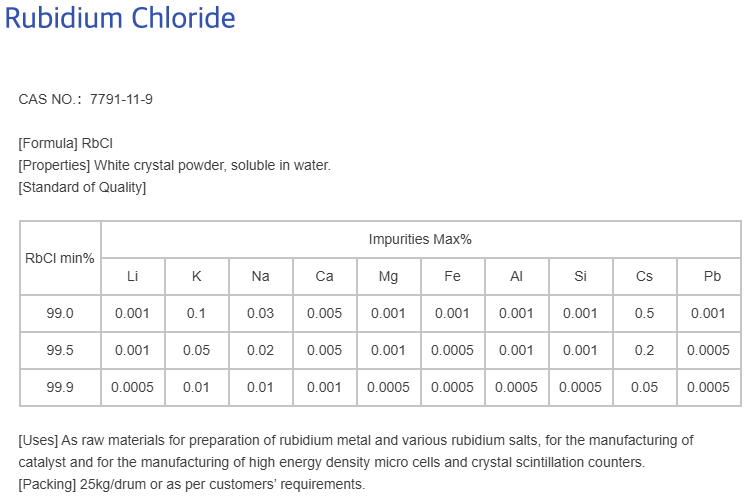Click the Cs value 0.5 cell
This screenshot has height=502, width=750.
[x=644, y=313]
